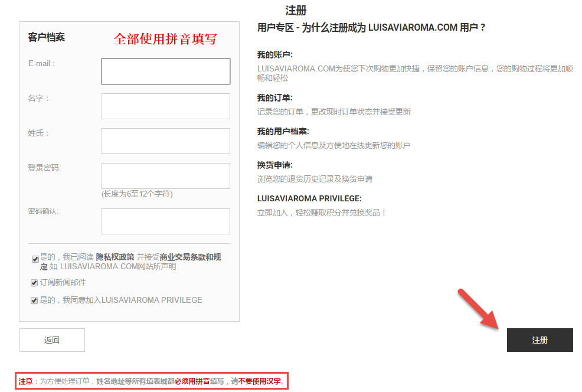Click the LUISAVIAROMA PRIVILEGE: heading
Image resolution: width=582 pixels, height=392 pixels.
pos(309,198)
